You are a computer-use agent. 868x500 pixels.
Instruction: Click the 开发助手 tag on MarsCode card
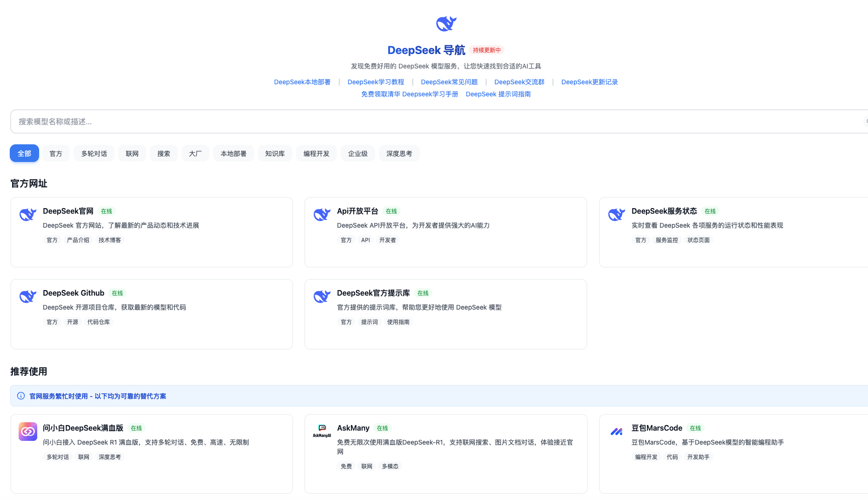coord(699,457)
